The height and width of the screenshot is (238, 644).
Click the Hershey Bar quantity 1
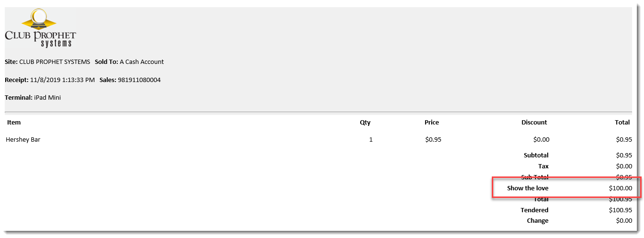[371, 140]
